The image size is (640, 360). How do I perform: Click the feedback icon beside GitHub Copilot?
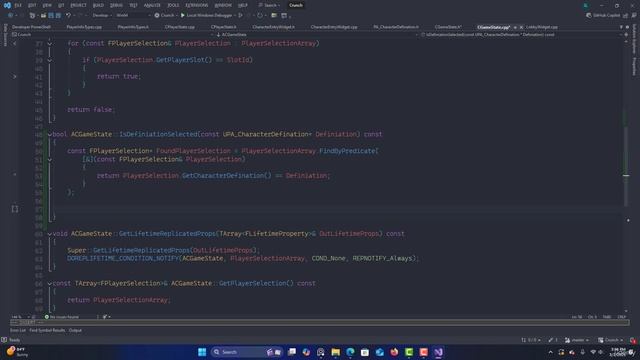coord(625,16)
